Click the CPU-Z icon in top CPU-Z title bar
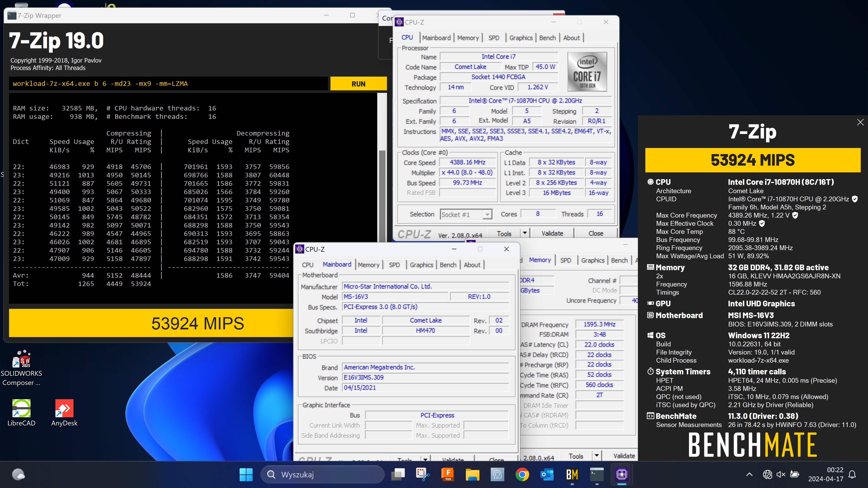Image resolution: width=868 pixels, height=488 pixels. 399,22
